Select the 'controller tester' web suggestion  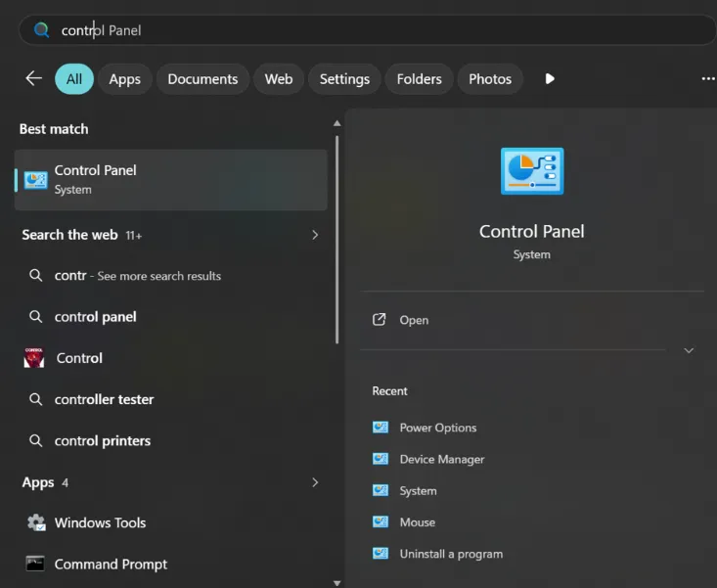coord(171,399)
